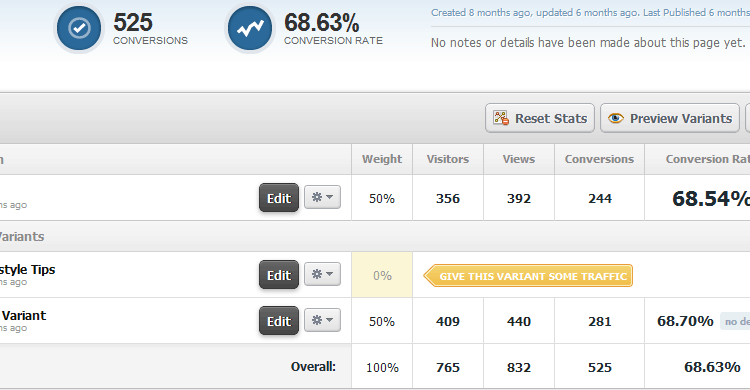Click the 356 visitors value
This screenshot has height=390, width=750.
448,199
